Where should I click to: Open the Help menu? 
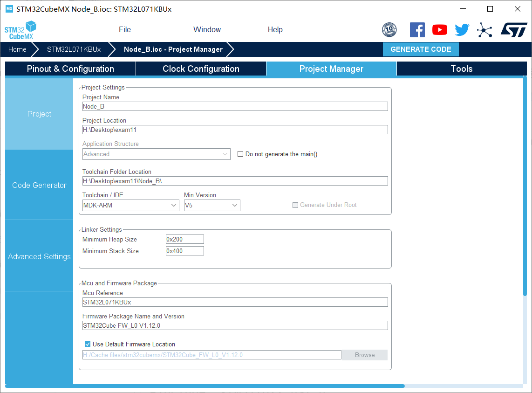click(x=275, y=29)
